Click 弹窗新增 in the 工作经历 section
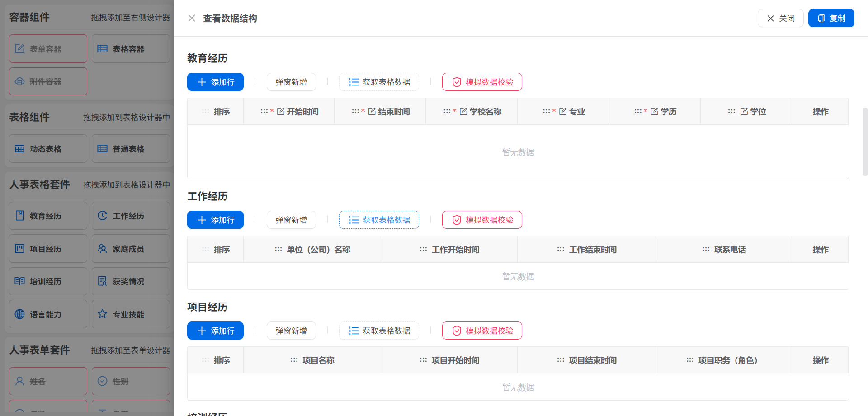The image size is (868, 416). pos(291,220)
